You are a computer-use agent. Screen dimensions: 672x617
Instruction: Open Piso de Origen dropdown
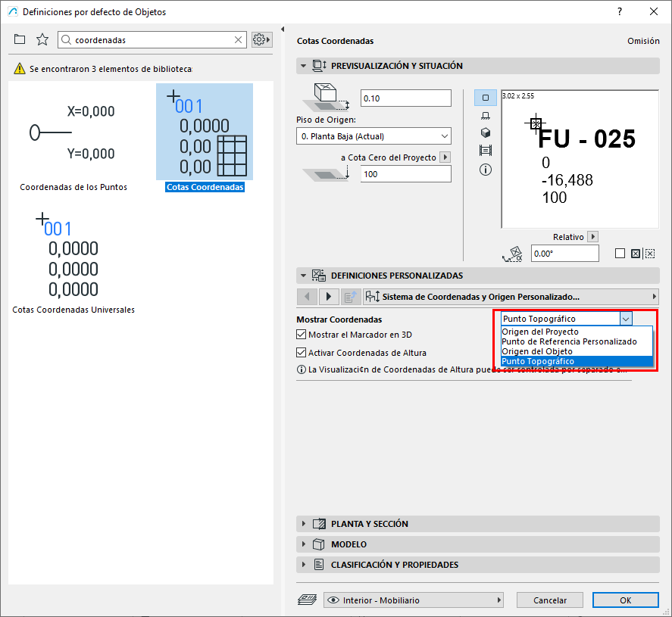pos(374,136)
